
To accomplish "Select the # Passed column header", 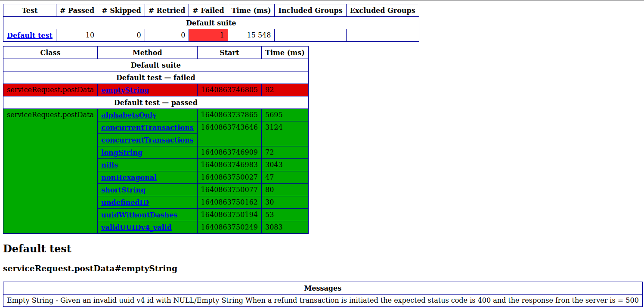I will point(77,10).
